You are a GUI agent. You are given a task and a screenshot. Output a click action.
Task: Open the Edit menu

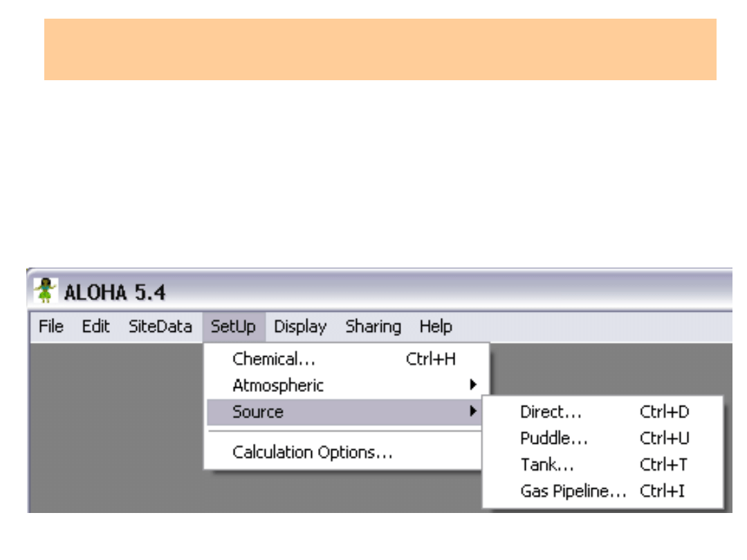coord(95,326)
